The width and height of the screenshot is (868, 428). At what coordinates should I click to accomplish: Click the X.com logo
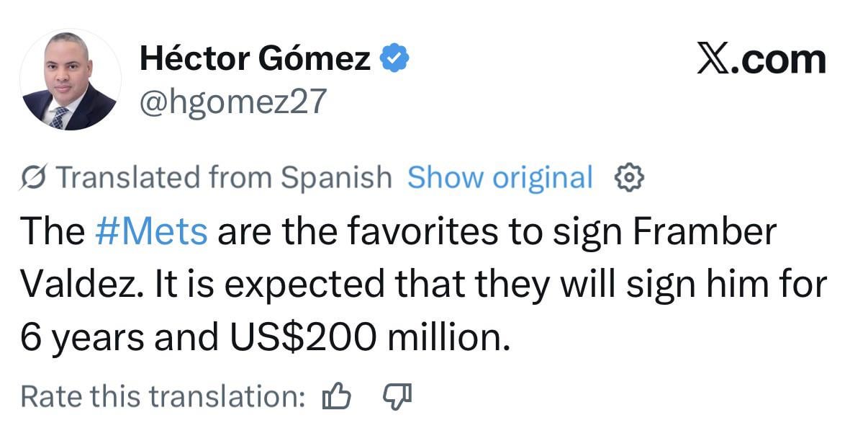tap(762, 58)
